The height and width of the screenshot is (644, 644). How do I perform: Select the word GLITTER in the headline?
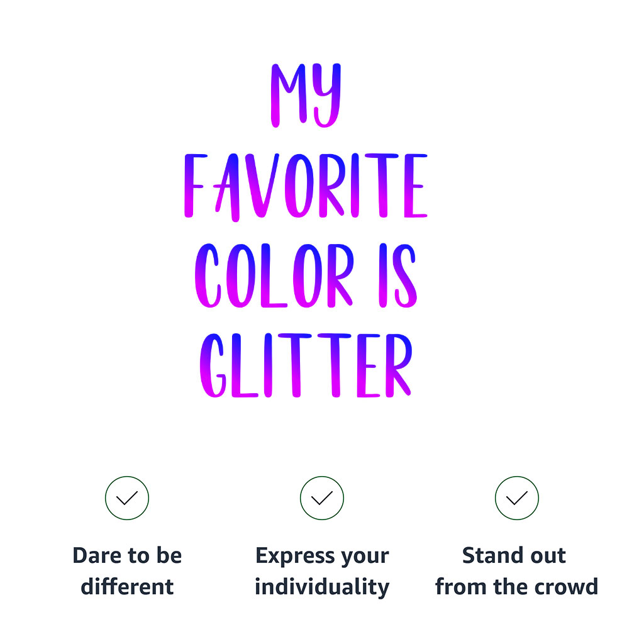coord(306,366)
